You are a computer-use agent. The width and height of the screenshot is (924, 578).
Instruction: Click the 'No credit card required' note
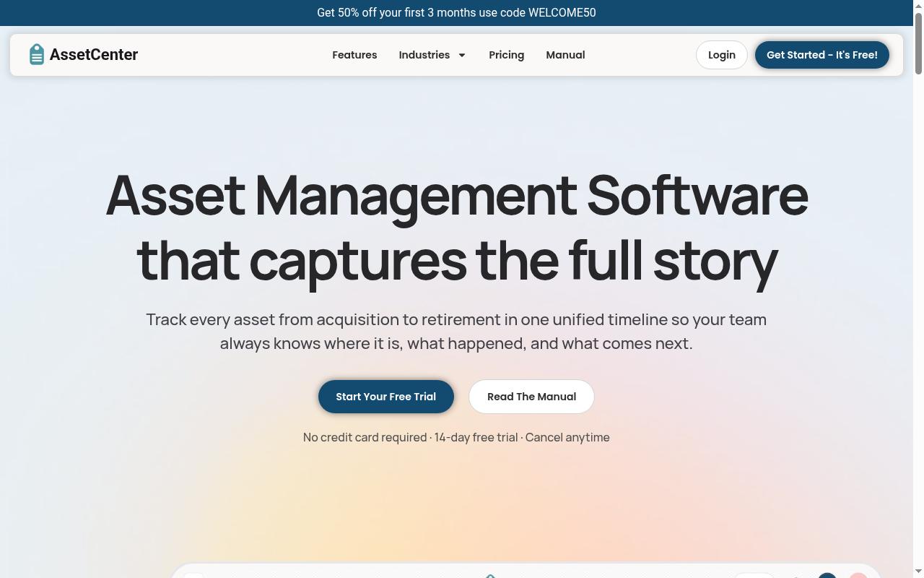pos(456,437)
